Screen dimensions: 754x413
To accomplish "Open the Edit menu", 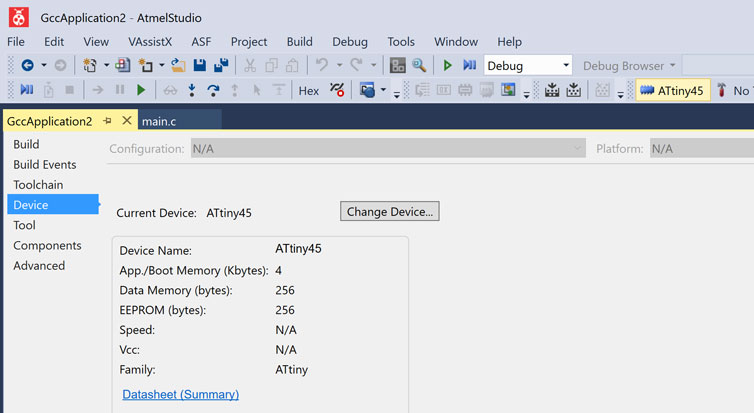I will (54, 42).
